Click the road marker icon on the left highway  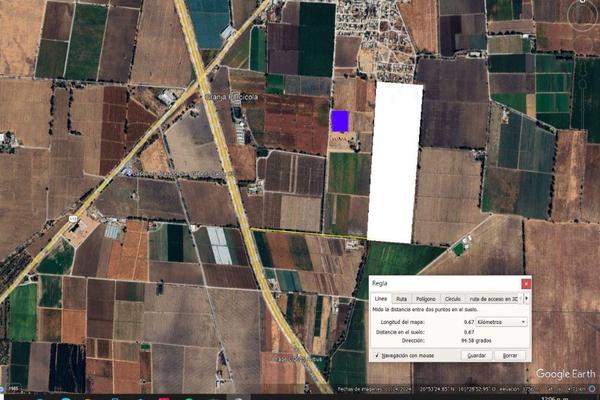pos(73,217)
